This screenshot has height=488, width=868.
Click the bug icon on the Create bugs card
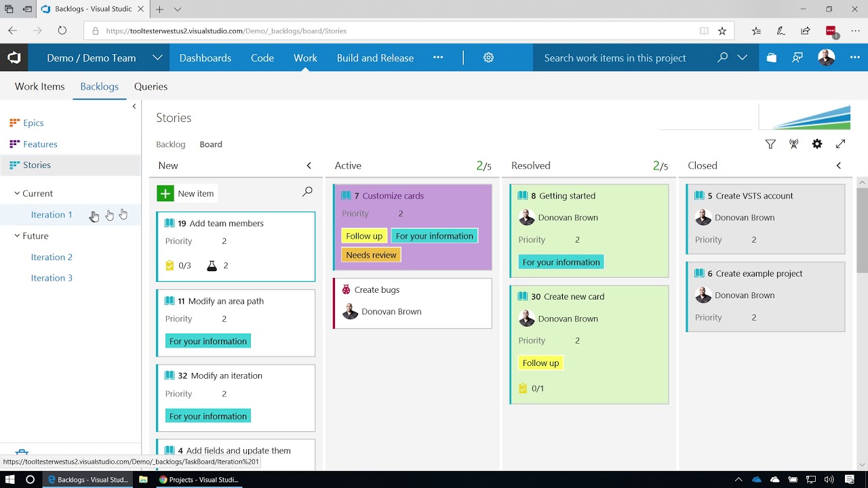tap(346, 289)
